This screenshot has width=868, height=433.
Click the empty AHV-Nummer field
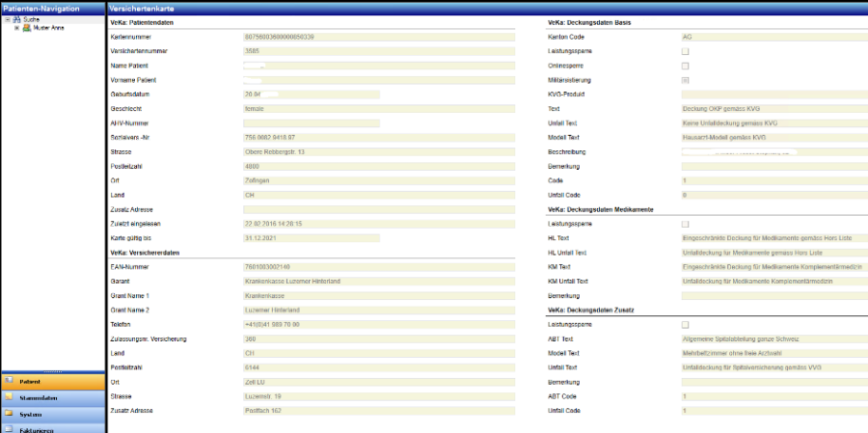312,123
